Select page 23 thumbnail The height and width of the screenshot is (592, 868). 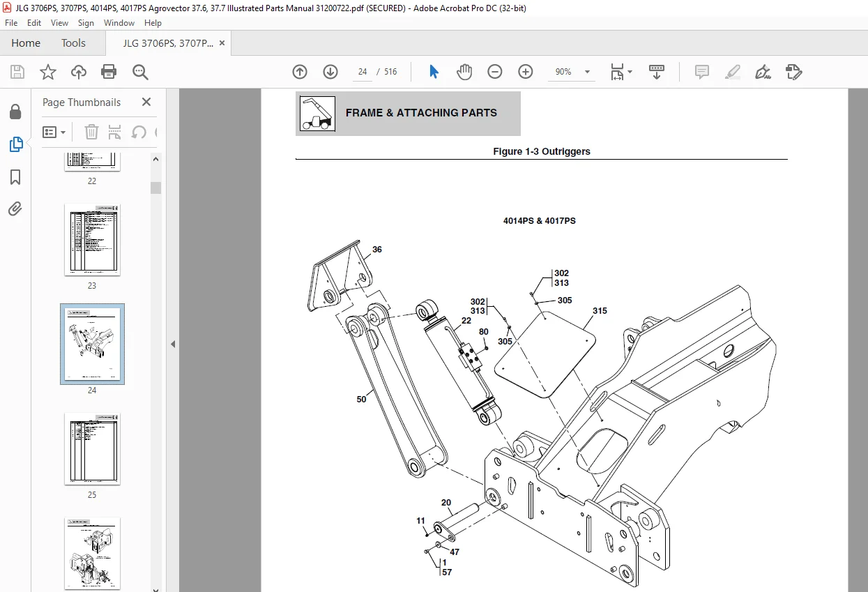click(92, 240)
